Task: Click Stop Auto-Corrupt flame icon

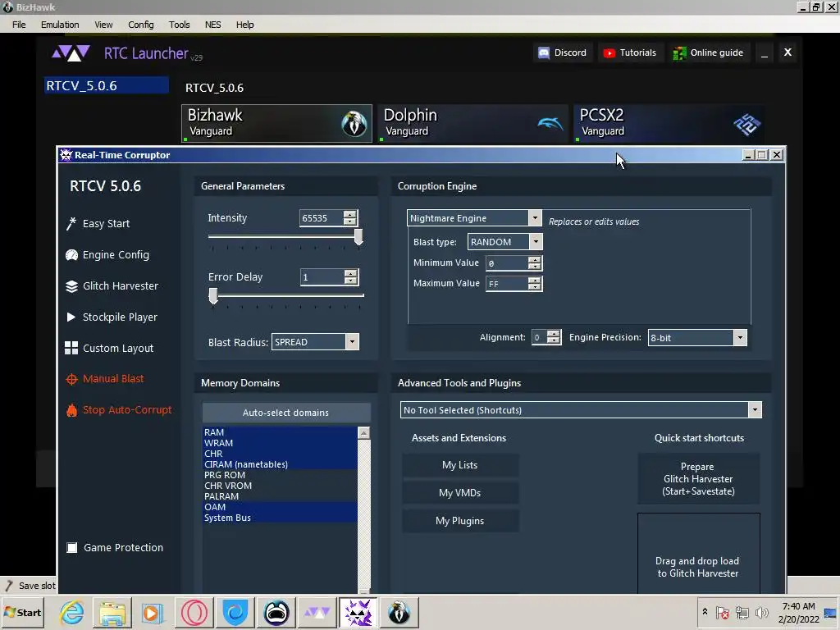Action: click(x=71, y=410)
